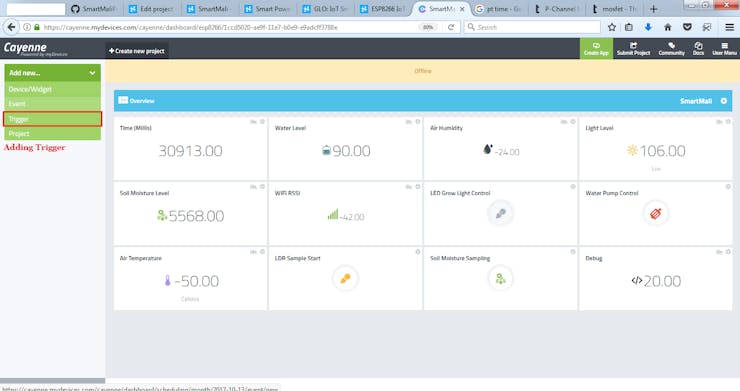740x391 pixels.
Task: Toggle the LDR Sample Start button
Action: point(345,279)
